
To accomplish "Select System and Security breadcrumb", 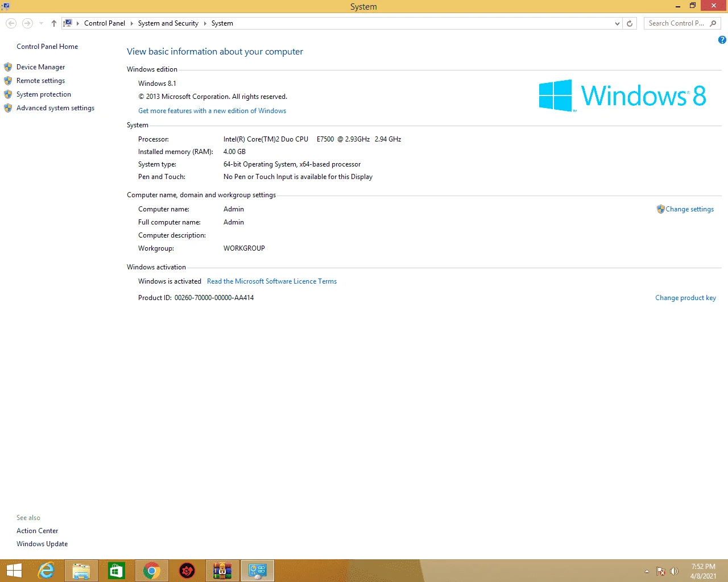I will pos(168,23).
